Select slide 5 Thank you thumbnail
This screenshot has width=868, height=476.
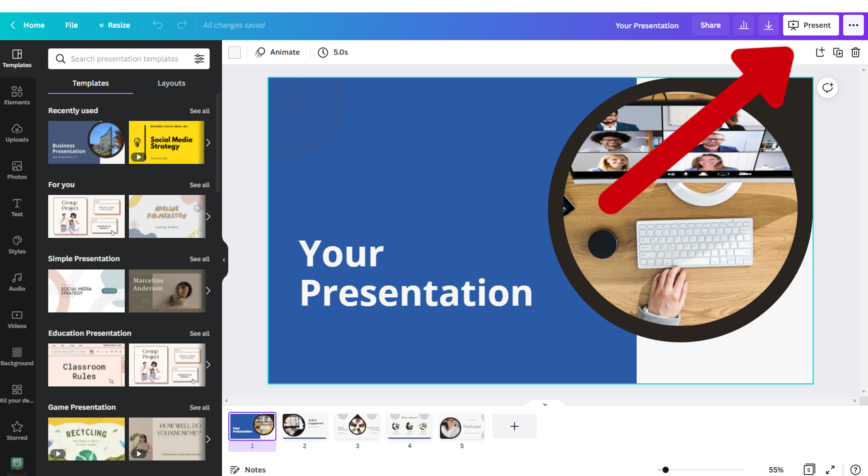[462, 426]
